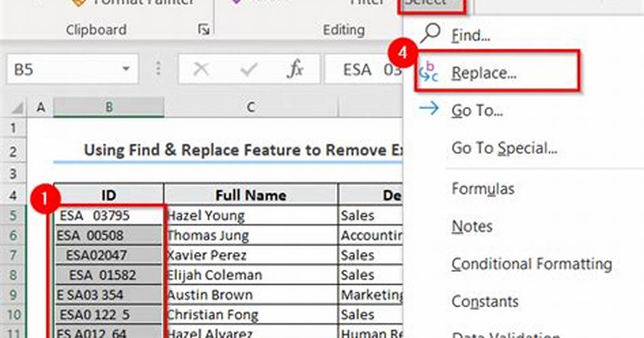
Task: Select row 2 header
Action: coord(13,152)
